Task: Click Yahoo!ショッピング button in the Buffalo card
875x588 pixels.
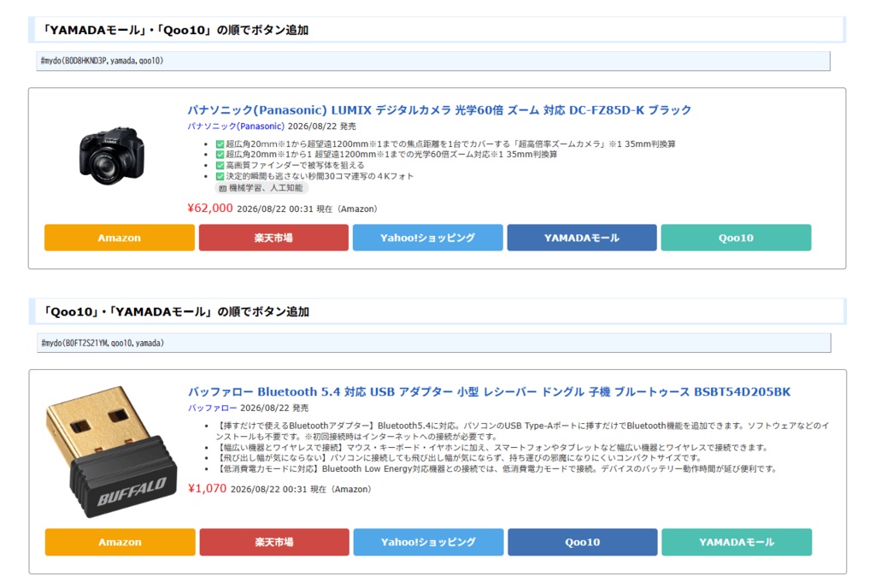Action: point(428,542)
